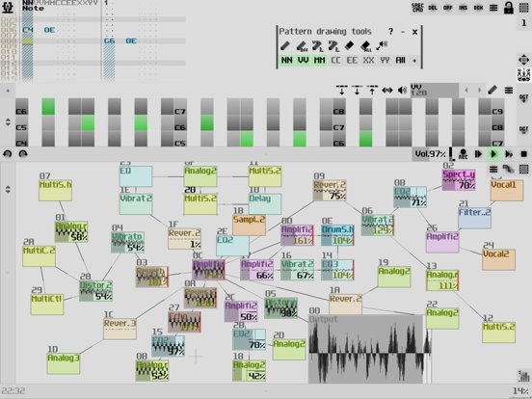Viewport: 532px width, 399px height.
Task: Click the speaker volume icon above the keyboard
Action: point(403,91)
